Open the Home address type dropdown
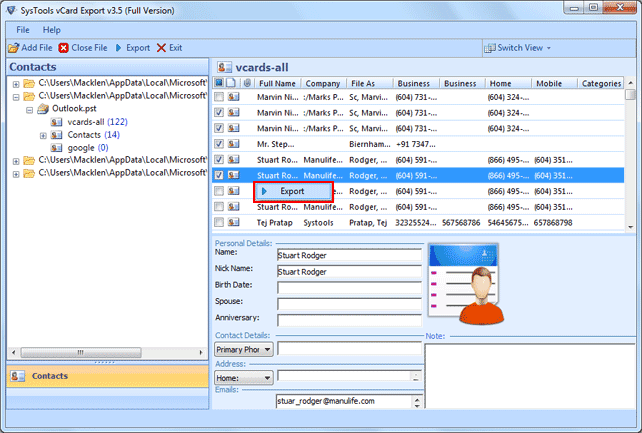 click(244, 377)
